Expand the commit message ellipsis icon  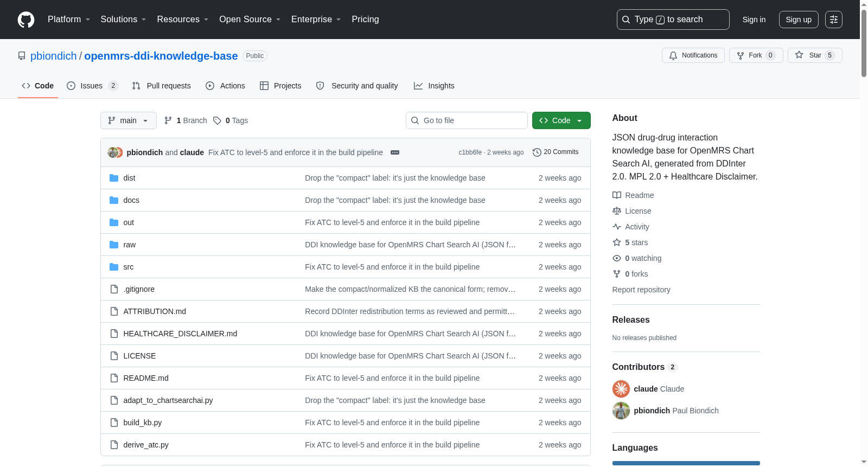pyautogui.click(x=395, y=152)
